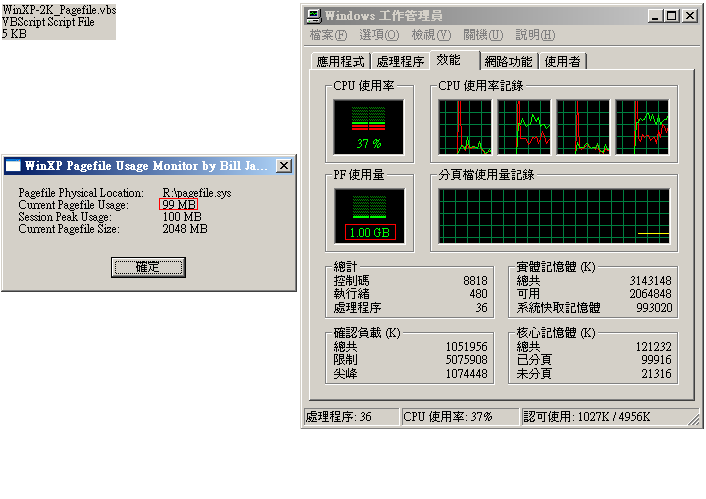Open the 檔案(F) menu
This screenshot has height=499, width=706.
329,35
